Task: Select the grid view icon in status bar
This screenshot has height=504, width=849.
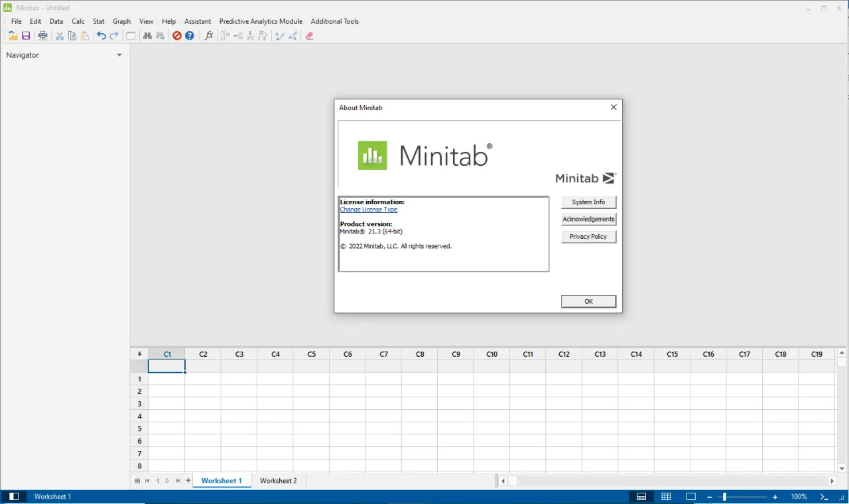Action: tap(666, 497)
